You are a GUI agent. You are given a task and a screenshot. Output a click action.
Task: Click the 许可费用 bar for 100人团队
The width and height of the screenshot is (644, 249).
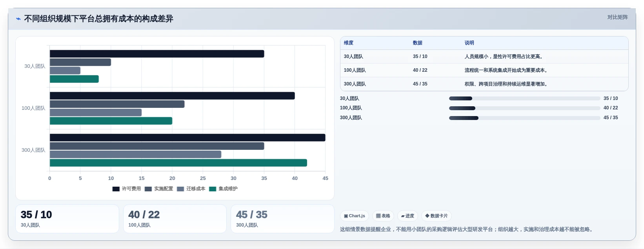172,96
